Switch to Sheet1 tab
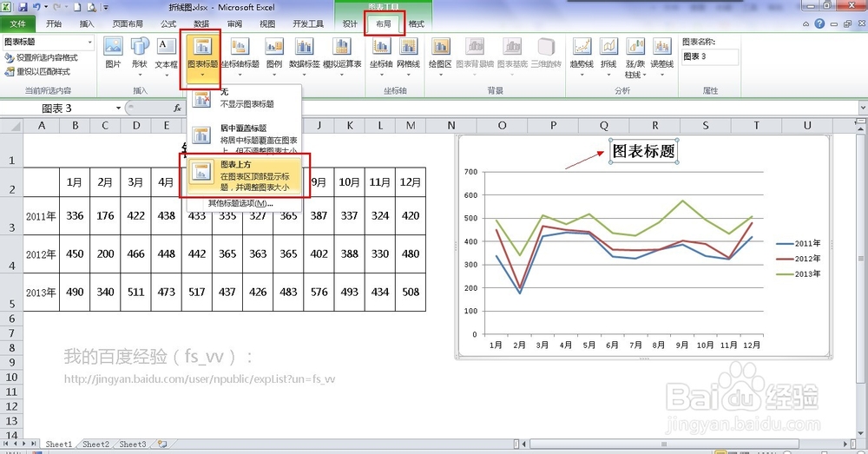This screenshot has width=868, height=454. click(59, 444)
